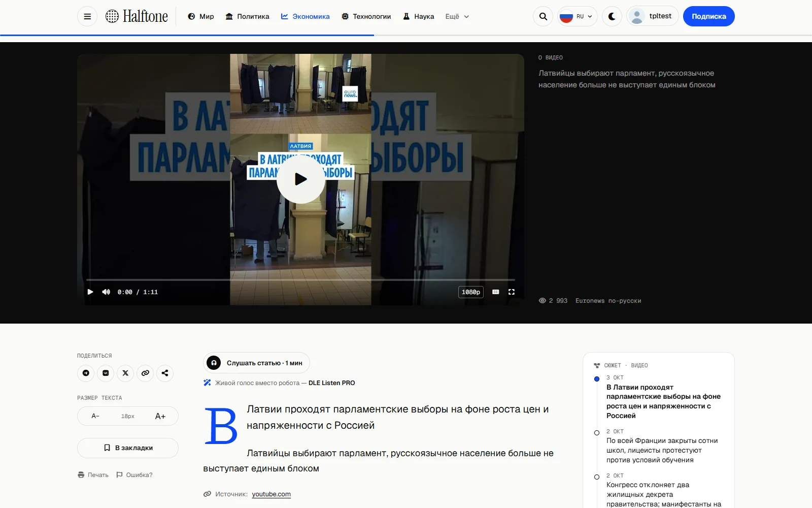Screen dimensions: 812x508
Task: Decrease text size with A−
Action: (x=95, y=416)
